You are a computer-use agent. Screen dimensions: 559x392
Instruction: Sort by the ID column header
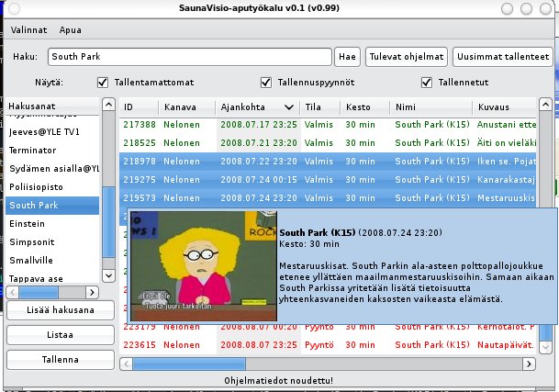pos(139,107)
